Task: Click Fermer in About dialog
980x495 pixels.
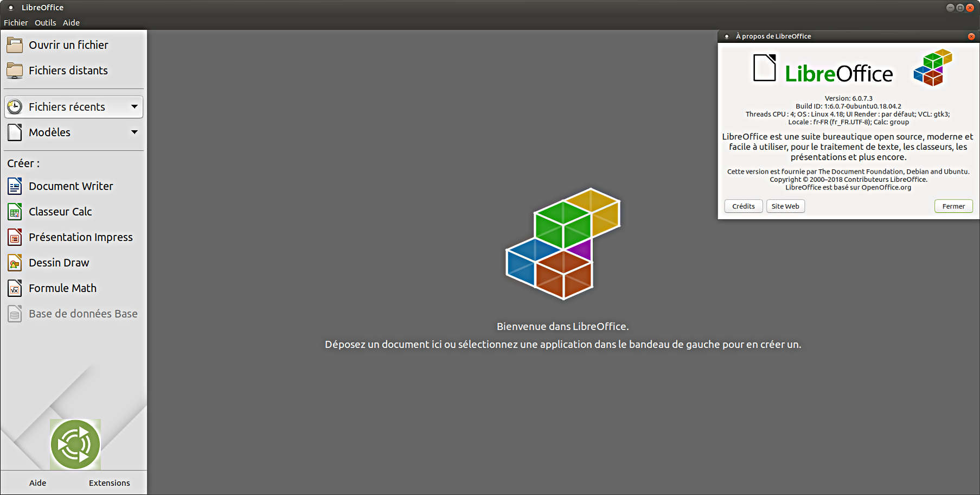Action: (953, 206)
